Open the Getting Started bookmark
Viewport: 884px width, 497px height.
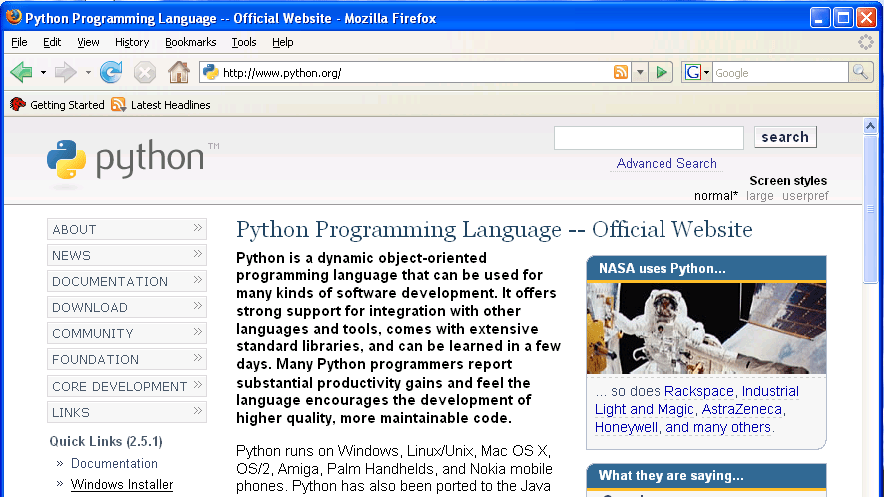pyautogui.click(x=58, y=105)
